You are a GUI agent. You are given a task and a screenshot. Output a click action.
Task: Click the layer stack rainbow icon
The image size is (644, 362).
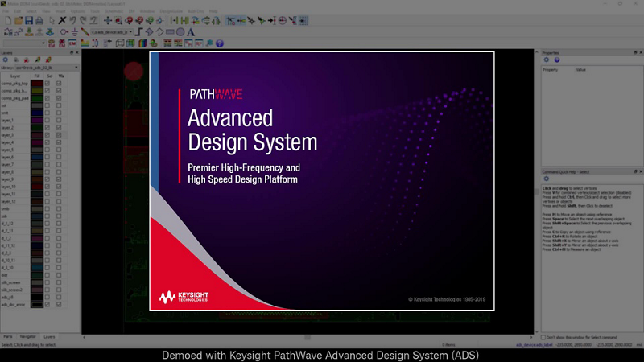pyautogui.click(x=142, y=43)
